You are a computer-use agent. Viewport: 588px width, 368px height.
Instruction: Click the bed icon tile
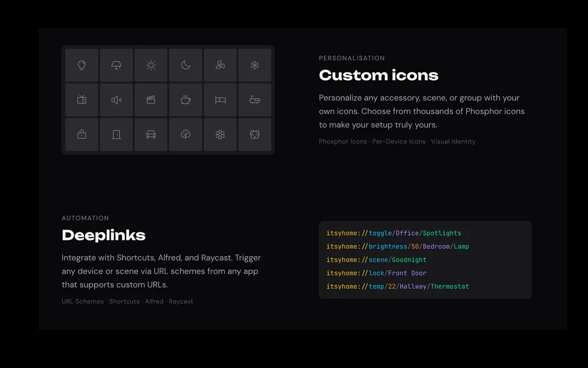pyautogui.click(x=220, y=100)
